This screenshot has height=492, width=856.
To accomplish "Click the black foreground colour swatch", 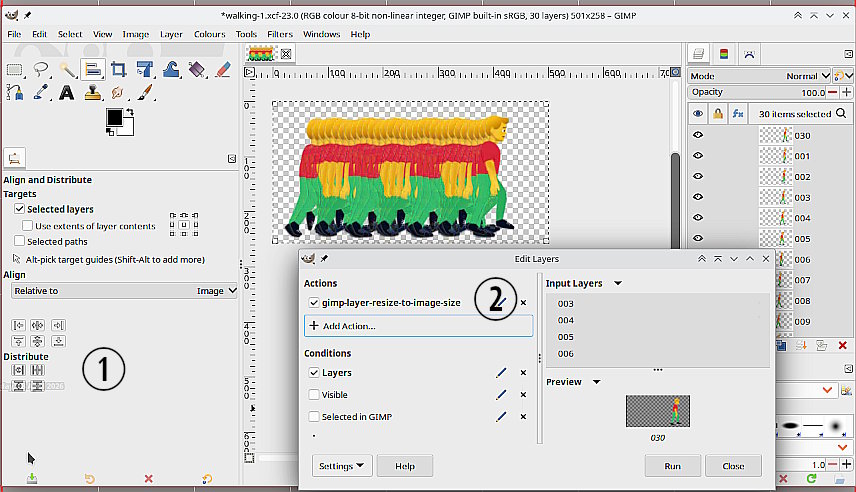I will [114, 118].
